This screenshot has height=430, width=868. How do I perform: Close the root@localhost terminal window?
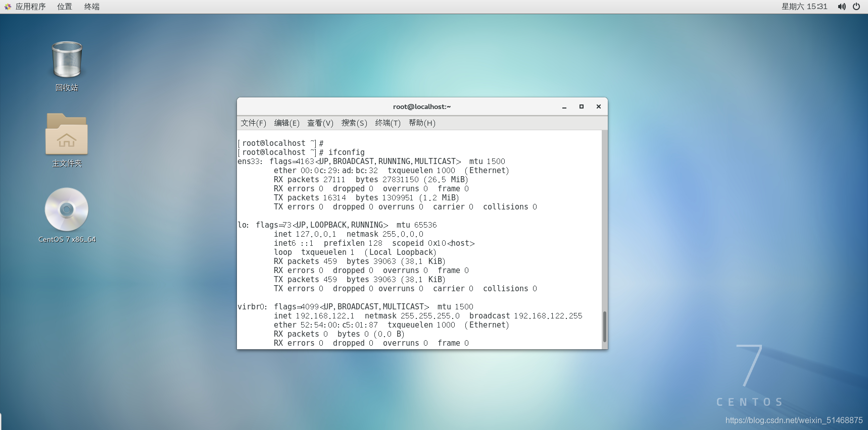(x=599, y=106)
